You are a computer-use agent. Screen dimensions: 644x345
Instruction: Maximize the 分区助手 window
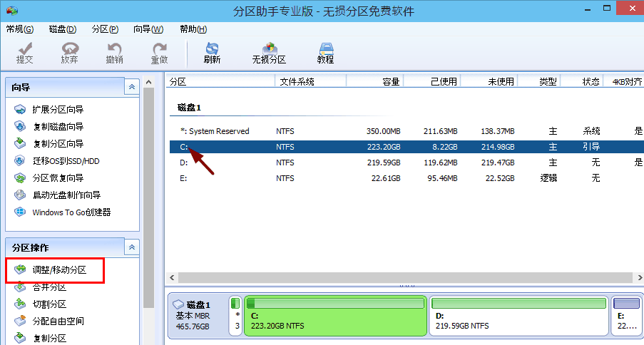tap(607, 9)
